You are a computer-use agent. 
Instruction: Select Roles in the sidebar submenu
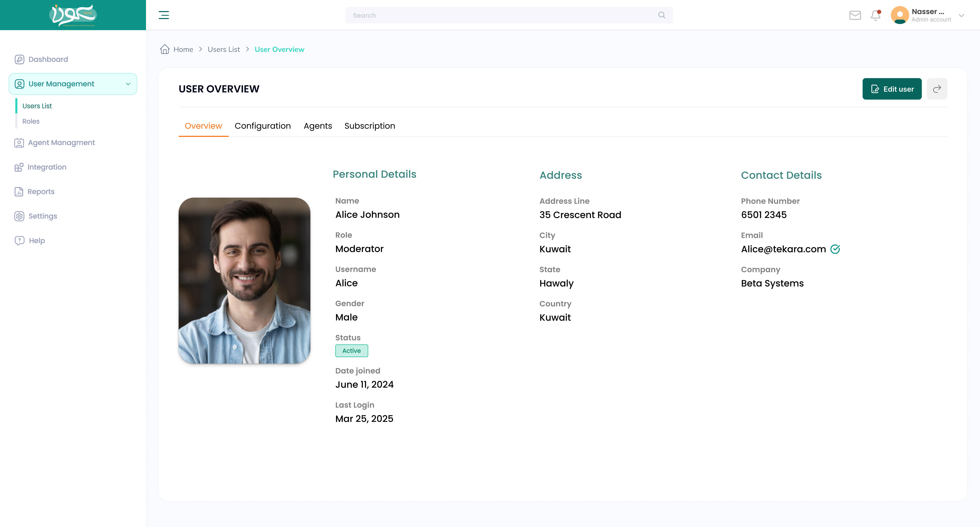(x=31, y=121)
